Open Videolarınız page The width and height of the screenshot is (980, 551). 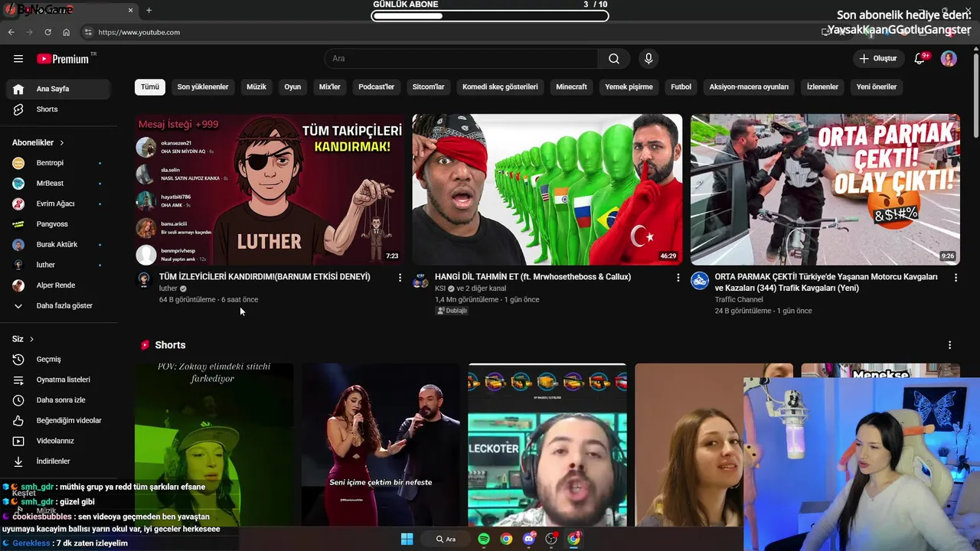click(x=58, y=441)
